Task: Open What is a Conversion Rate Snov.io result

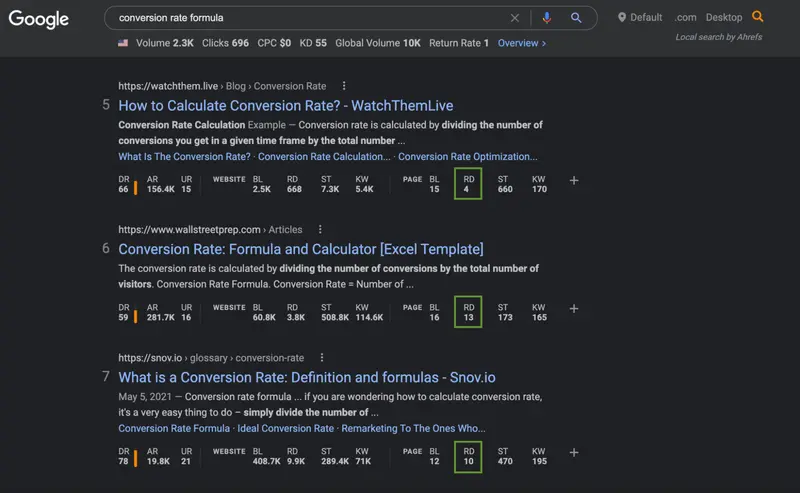Action: tap(307, 377)
